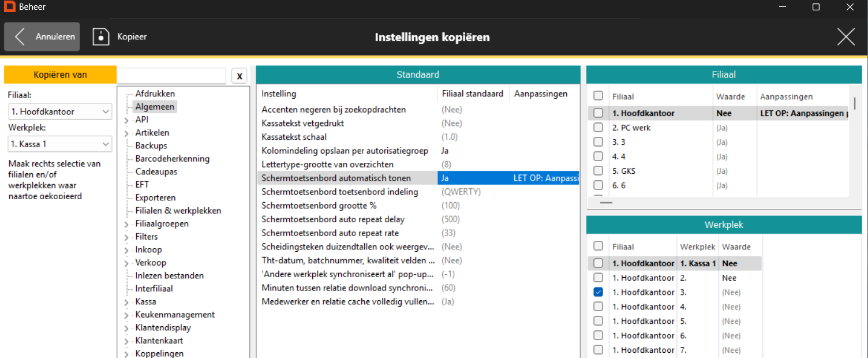Clear the search field with x button
This screenshot has width=868, height=358.
tap(240, 76)
